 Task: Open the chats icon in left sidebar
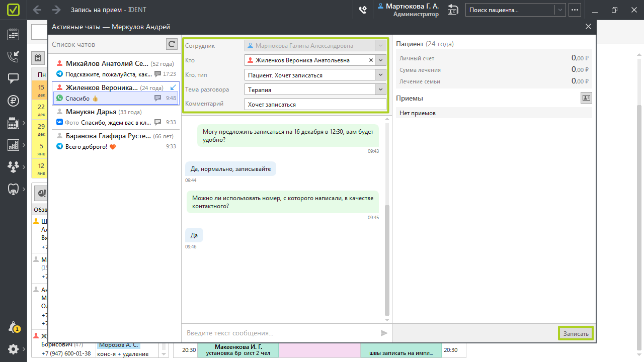pyautogui.click(x=14, y=78)
